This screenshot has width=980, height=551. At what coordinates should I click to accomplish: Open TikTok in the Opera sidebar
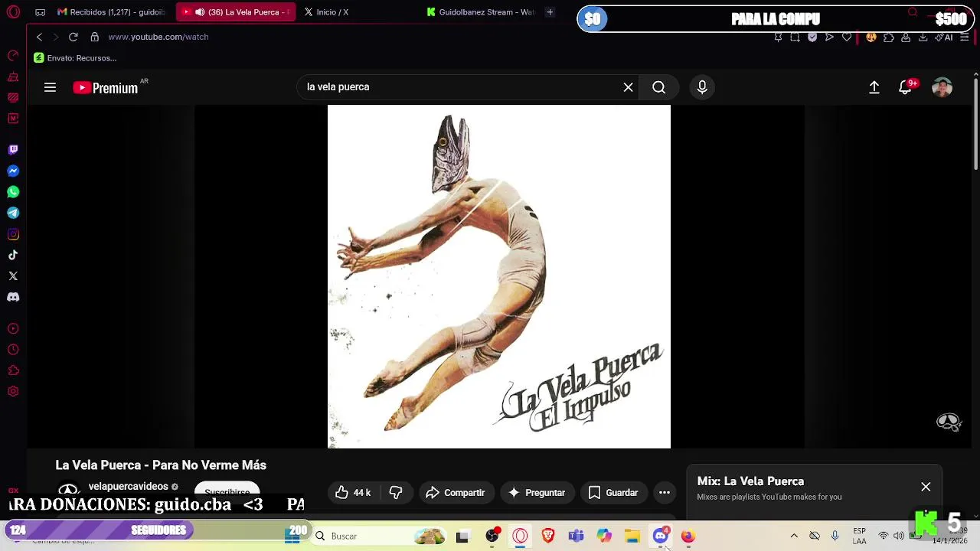[13, 255]
